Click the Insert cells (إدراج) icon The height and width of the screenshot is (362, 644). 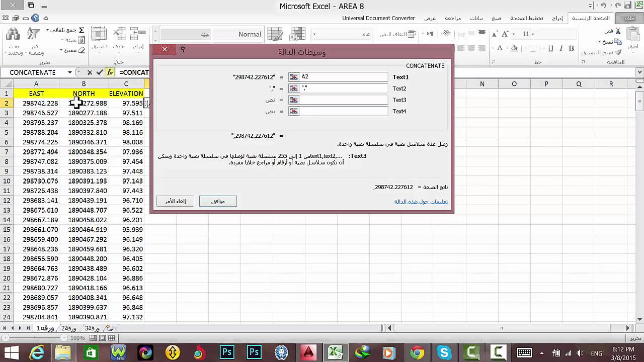click(138, 35)
